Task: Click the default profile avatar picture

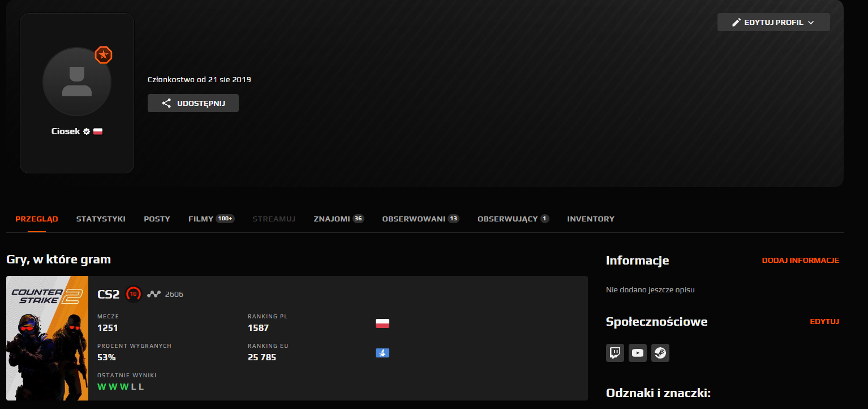Action: (77, 82)
